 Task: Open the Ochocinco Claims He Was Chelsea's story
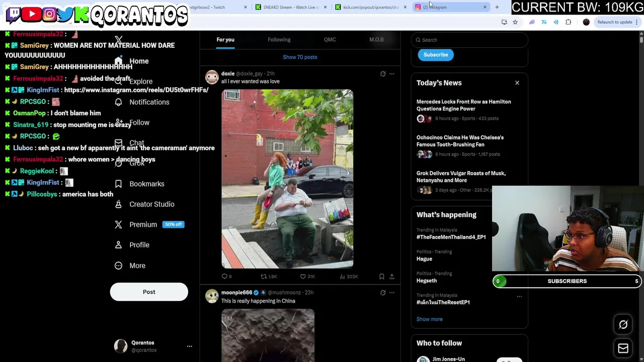[x=460, y=141]
